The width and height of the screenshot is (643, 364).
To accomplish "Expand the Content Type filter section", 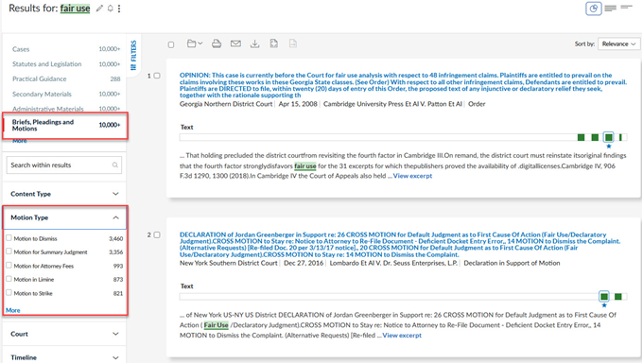I will 64,194.
